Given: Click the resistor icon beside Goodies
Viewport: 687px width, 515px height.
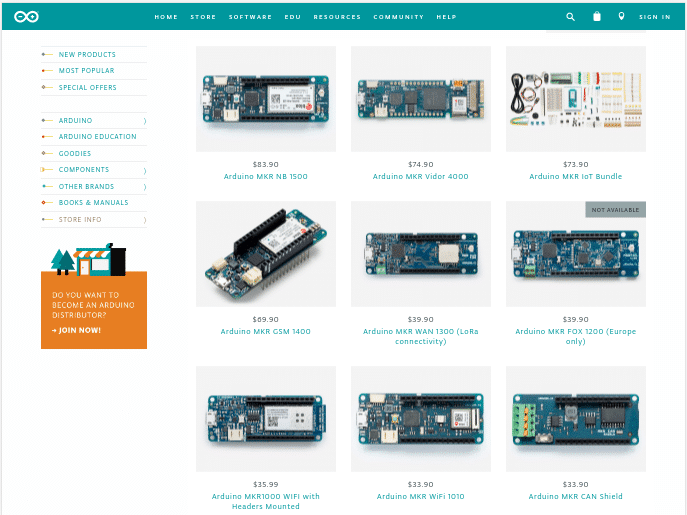Looking at the screenshot, I should [47, 154].
